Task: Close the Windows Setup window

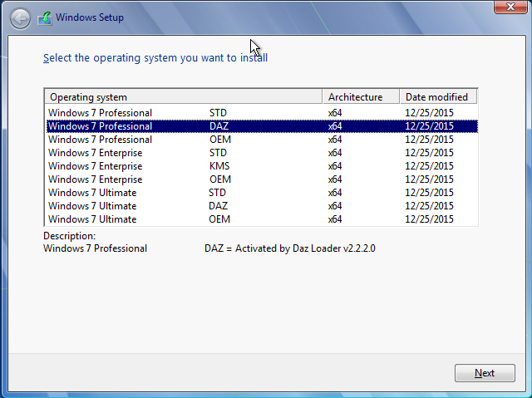Action: (x=510, y=7)
